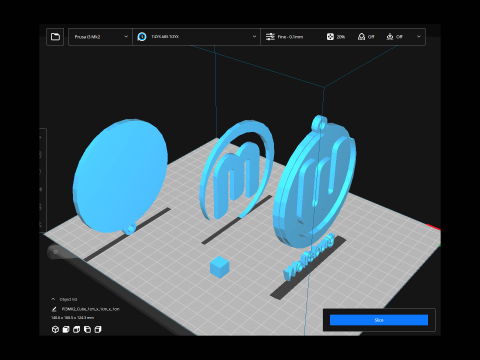Click the print profile sliders icon
The height and width of the screenshot is (360, 480).
[x=270, y=37]
